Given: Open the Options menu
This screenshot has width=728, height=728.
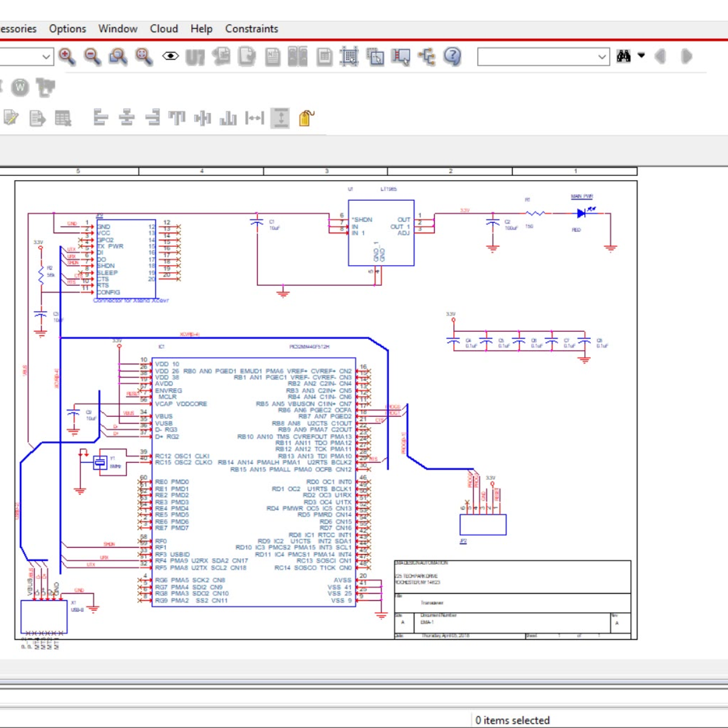Looking at the screenshot, I should pyautogui.click(x=67, y=29).
